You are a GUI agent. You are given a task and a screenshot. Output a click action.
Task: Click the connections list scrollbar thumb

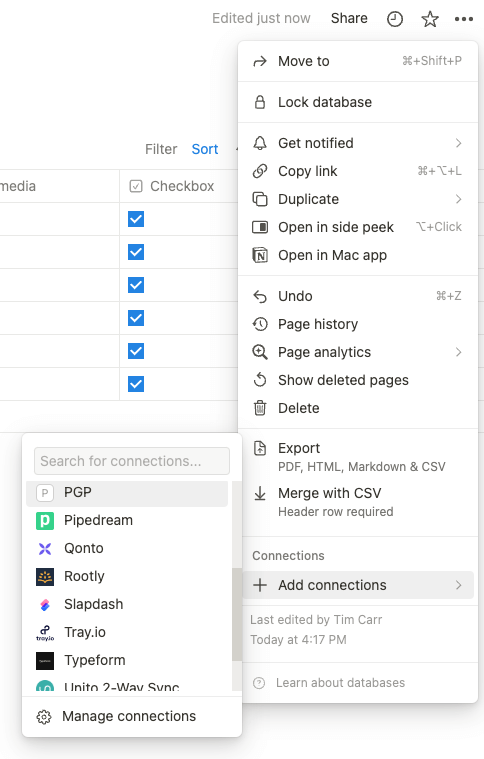click(x=237, y=614)
